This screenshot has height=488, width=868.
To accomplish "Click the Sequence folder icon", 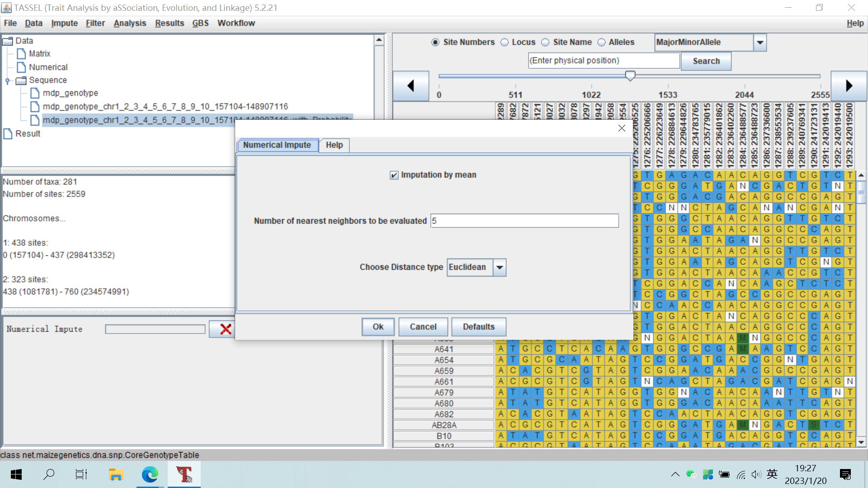I will 21,80.
